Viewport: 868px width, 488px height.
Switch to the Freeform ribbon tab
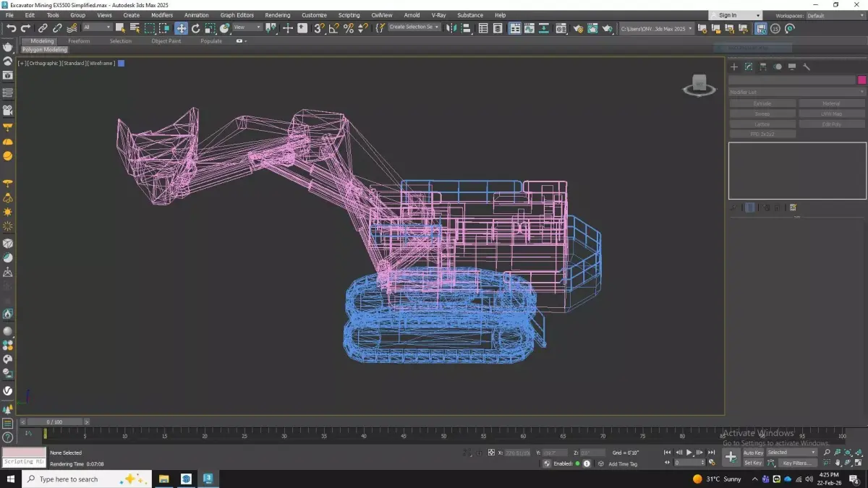(x=79, y=41)
